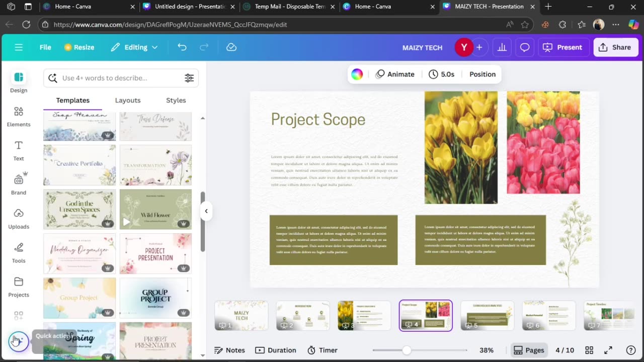Open the help question mark
This screenshot has height=362, width=644.
pyautogui.click(x=631, y=350)
